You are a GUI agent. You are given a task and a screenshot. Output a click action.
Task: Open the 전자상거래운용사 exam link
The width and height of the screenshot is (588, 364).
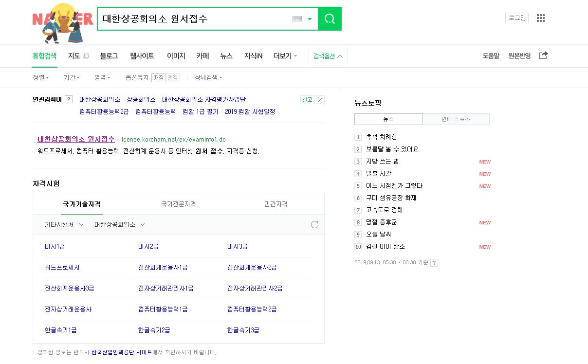pos(68,309)
